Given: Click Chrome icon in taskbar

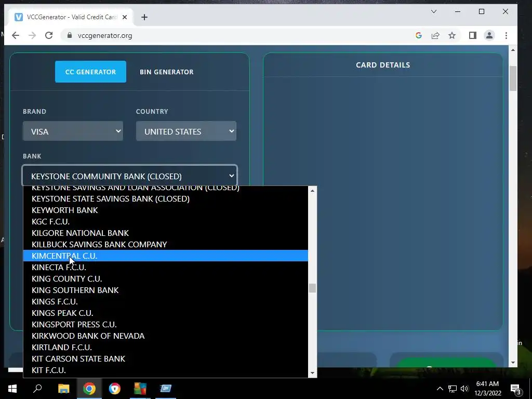Looking at the screenshot, I should (89, 389).
